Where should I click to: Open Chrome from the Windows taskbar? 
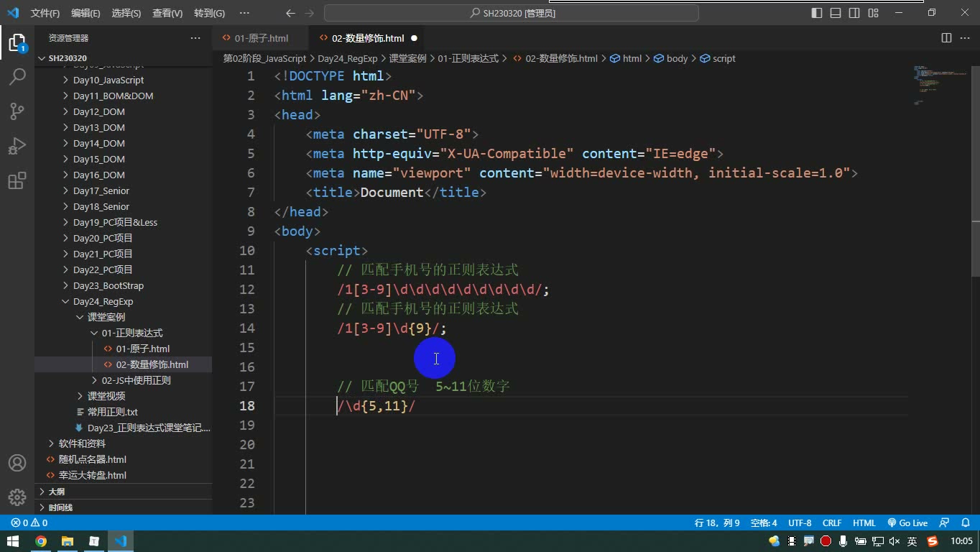(41, 541)
